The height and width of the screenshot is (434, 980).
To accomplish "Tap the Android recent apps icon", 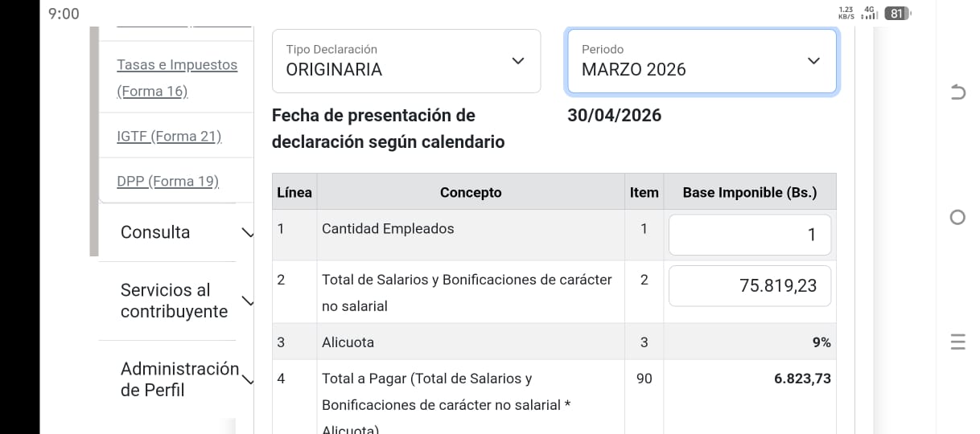I will (x=957, y=342).
